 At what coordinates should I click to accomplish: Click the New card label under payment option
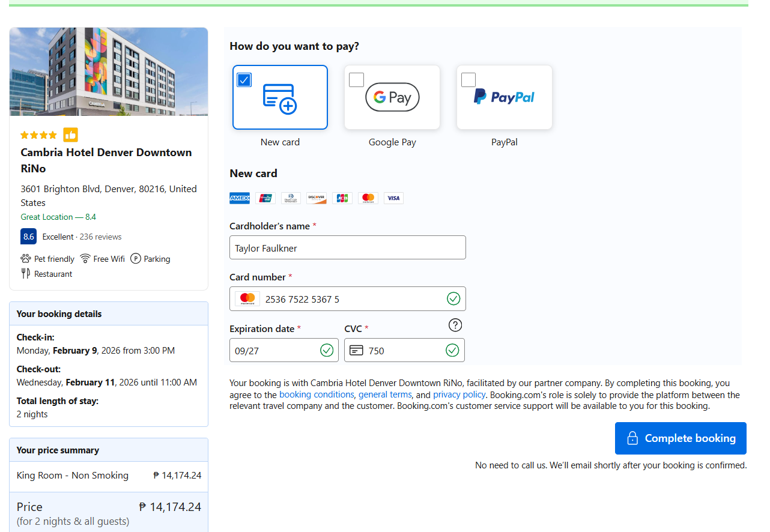coord(280,142)
